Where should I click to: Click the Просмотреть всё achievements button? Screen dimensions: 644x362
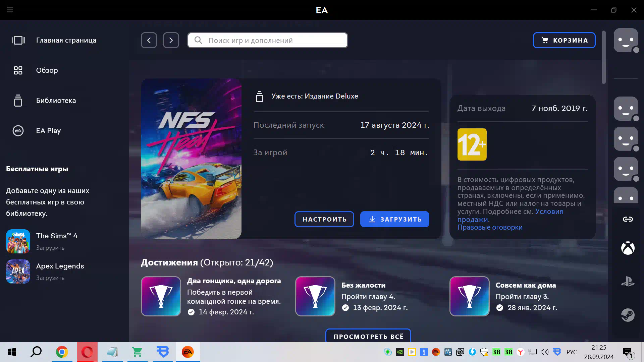click(368, 336)
